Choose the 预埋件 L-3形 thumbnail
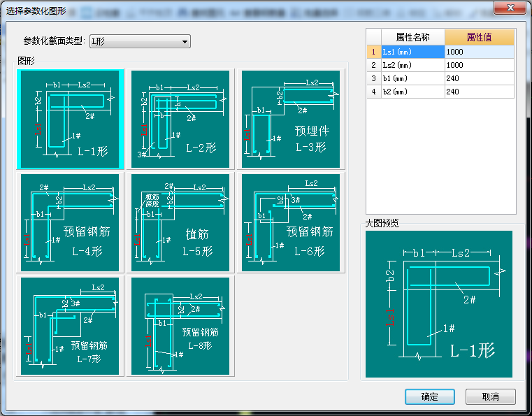The image size is (532, 416). [x=290, y=119]
